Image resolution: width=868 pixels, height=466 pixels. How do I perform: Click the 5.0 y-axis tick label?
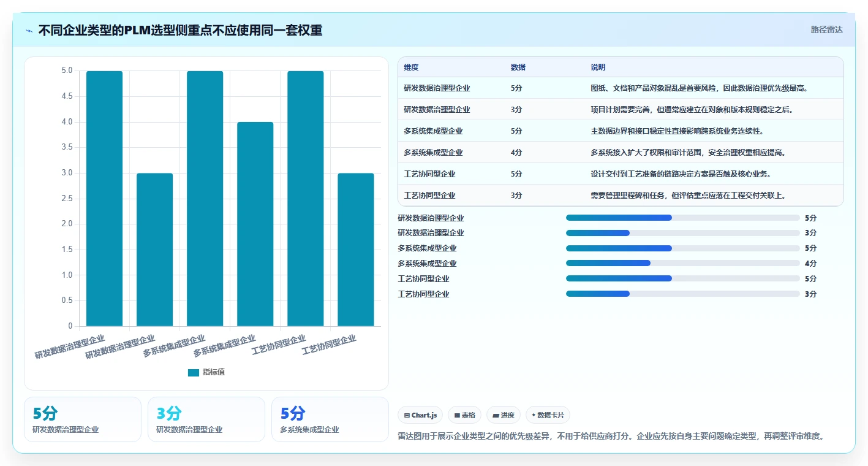[67, 71]
